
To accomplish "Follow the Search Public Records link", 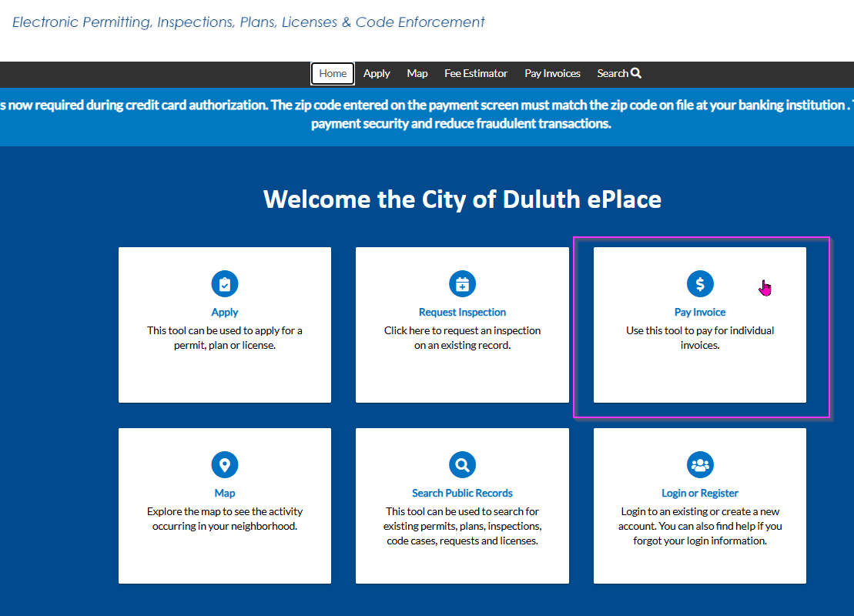I will click(462, 493).
